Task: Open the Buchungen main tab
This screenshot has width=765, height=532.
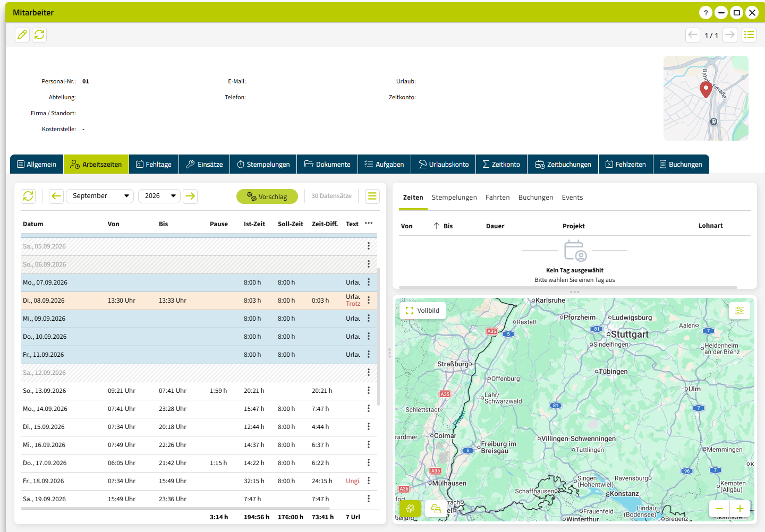Action: click(681, 164)
